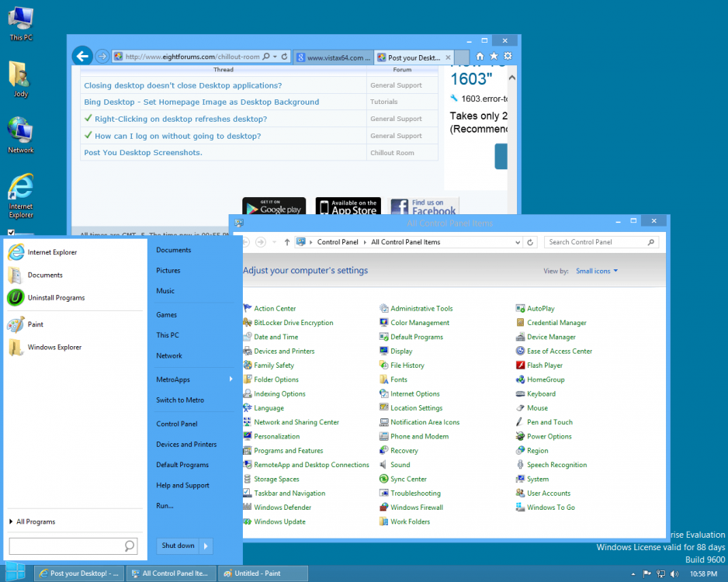Open Paint icon in the Start menu

(x=16, y=324)
